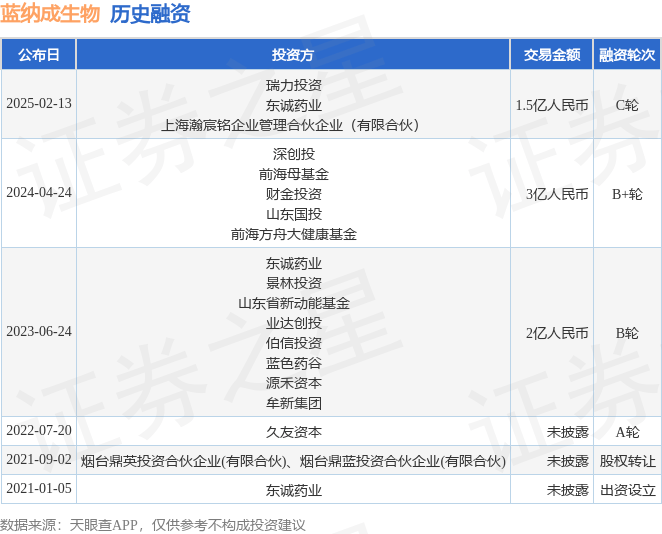Click investor 前海方舟大健康基金
The image size is (662, 534).
(293, 234)
